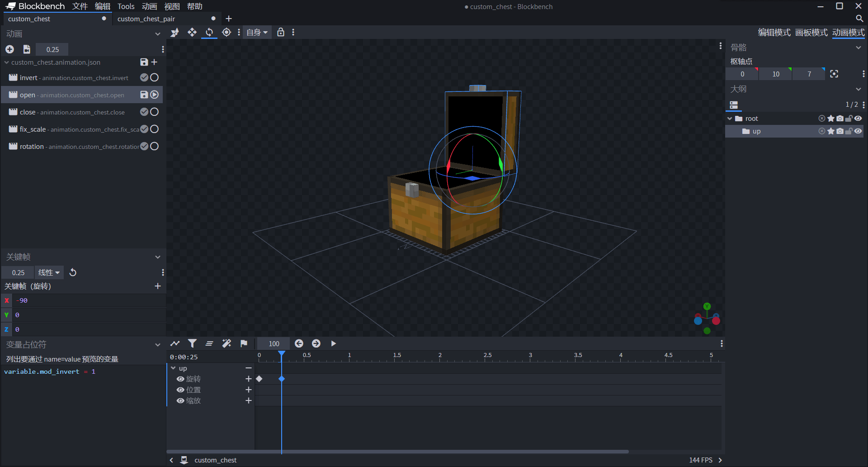Open toolbar options next to lock icon
The height and width of the screenshot is (467, 868).
(293, 32)
